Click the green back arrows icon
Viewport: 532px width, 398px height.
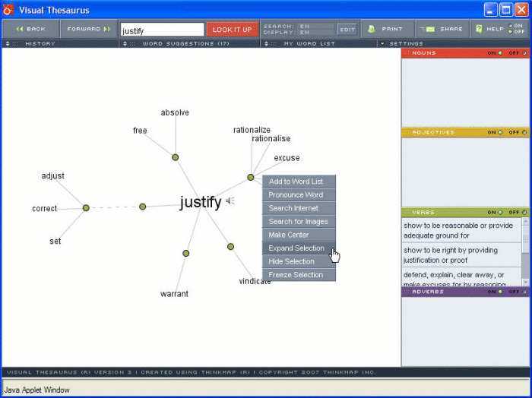20,29
